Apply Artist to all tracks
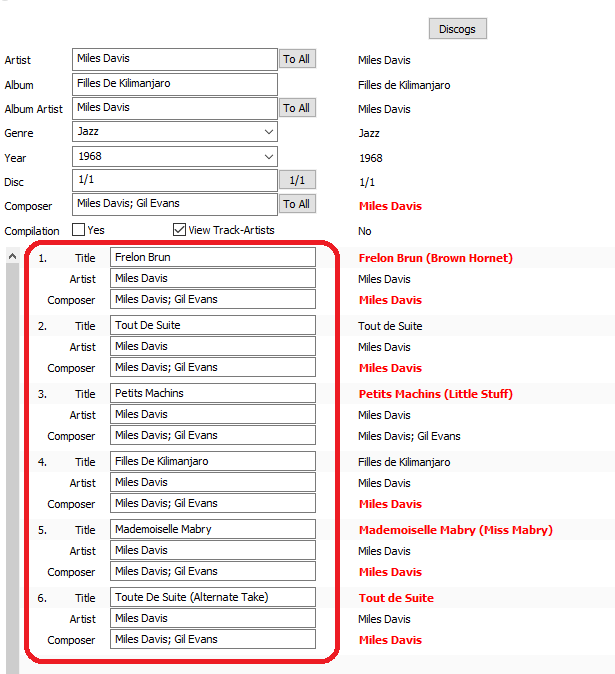This screenshot has width=615, height=674. point(296,59)
